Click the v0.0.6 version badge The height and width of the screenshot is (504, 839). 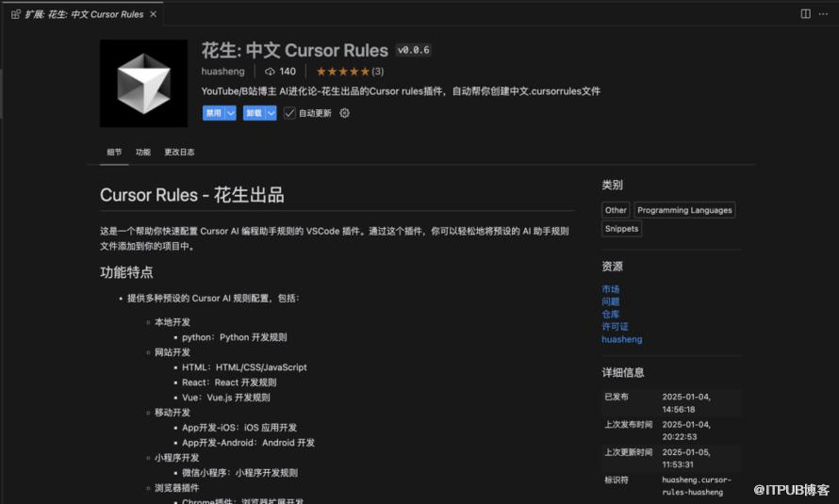click(x=413, y=50)
